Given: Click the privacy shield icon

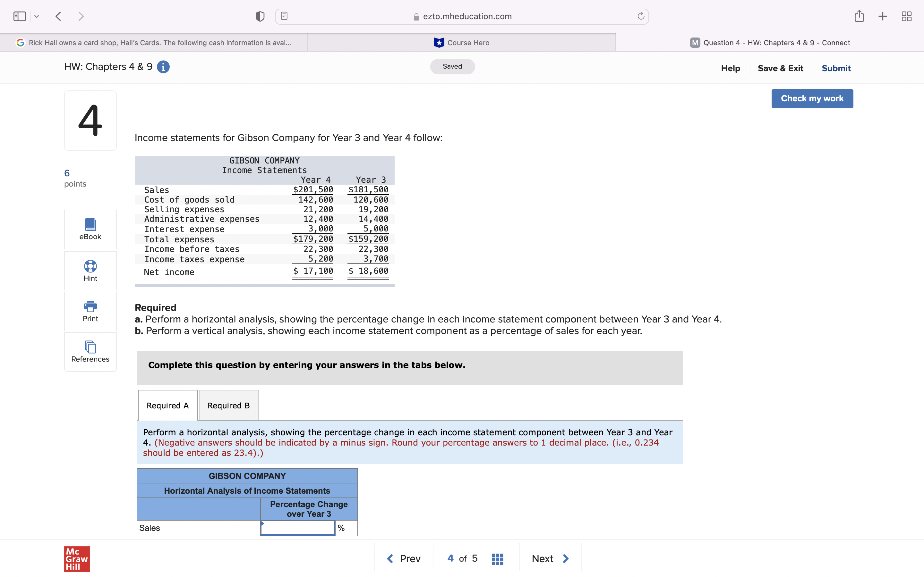Looking at the screenshot, I should [260, 16].
